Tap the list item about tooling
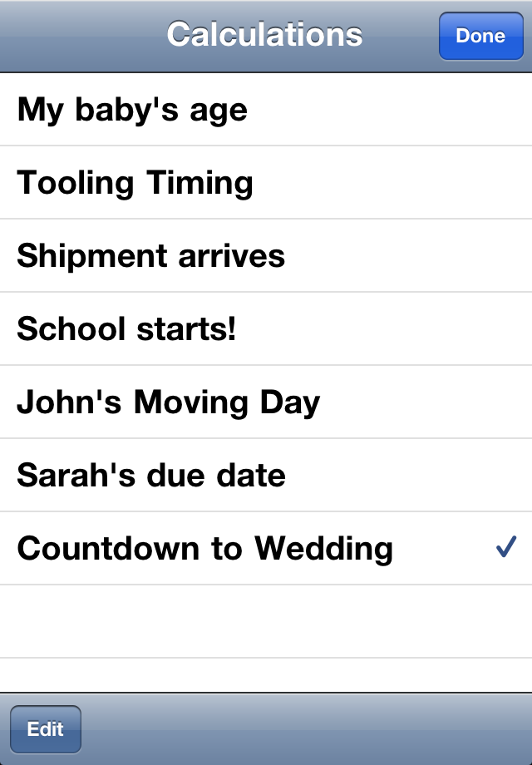 click(135, 183)
